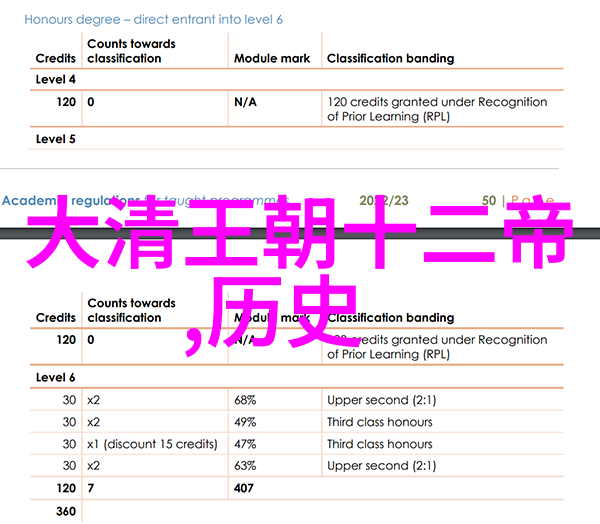Click the "x2" cell in the 63% row

(x=93, y=466)
